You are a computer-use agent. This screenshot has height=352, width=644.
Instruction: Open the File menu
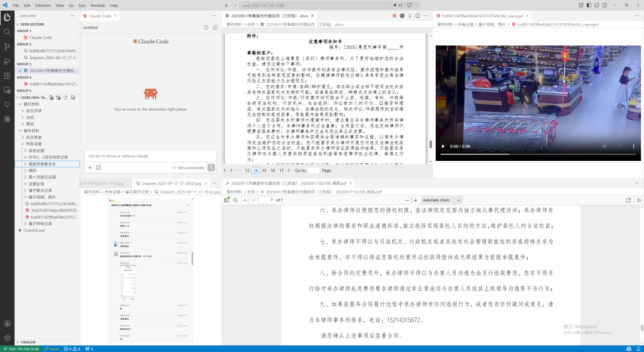point(16,5)
